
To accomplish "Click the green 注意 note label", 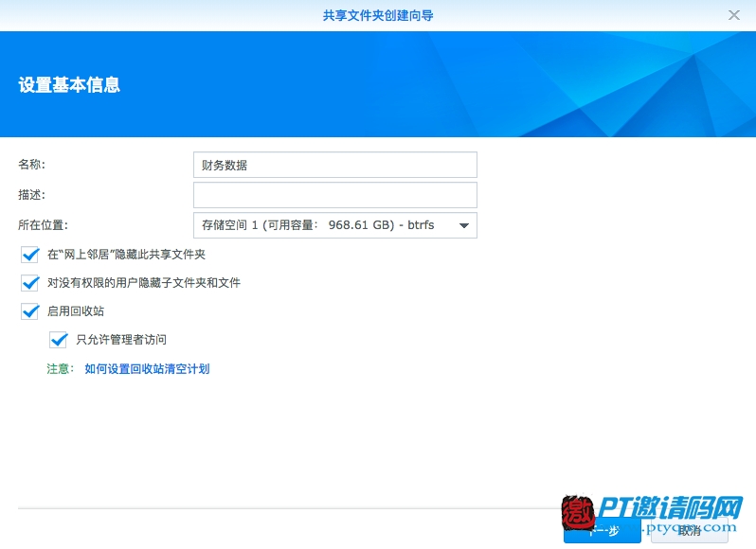I will pos(60,369).
